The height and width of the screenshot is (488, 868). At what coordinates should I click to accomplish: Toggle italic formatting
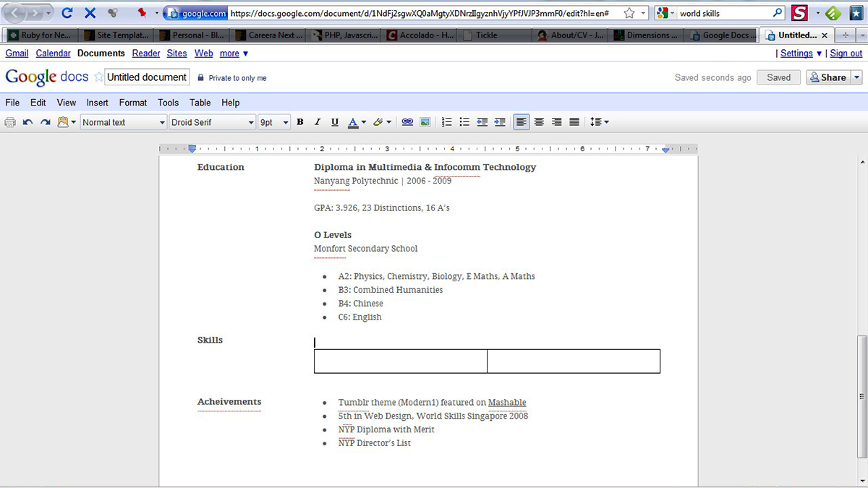pos(317,121)
